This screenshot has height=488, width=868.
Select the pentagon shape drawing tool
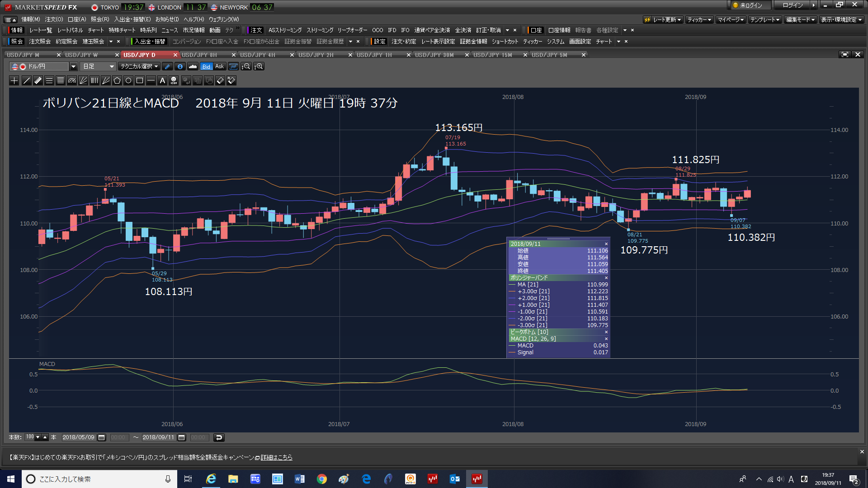tap(117, 80)
